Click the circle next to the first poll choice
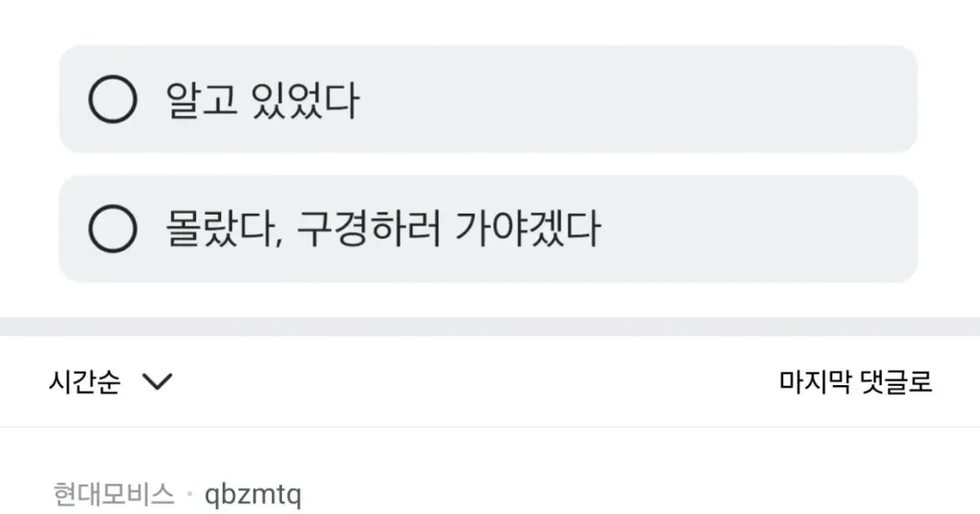 (114, 97)
